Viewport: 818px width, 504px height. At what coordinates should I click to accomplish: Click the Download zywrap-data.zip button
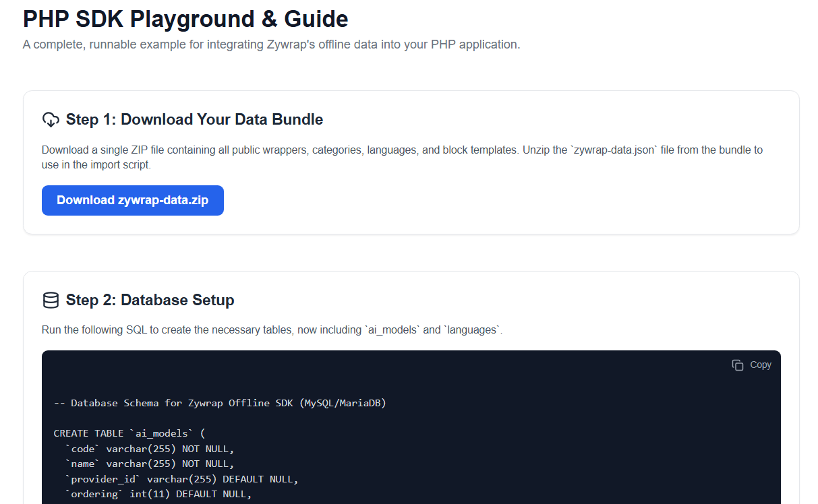pos(133,201)
